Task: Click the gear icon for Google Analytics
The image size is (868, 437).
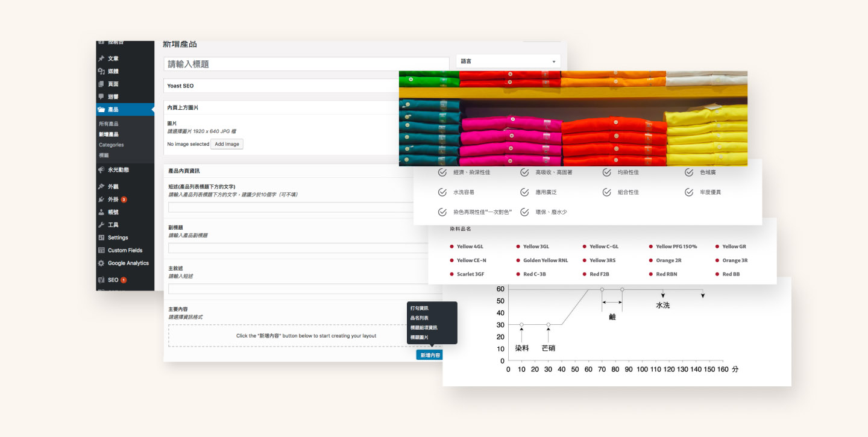Action: (101, 263)
